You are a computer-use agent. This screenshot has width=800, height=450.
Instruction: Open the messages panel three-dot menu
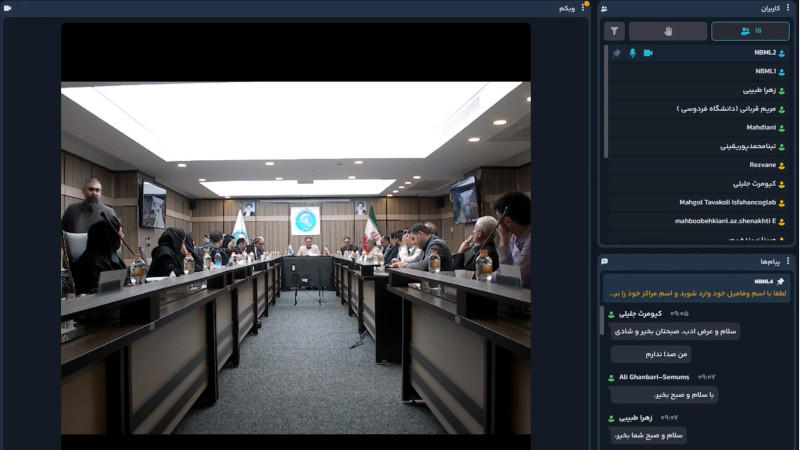point(789,261)
